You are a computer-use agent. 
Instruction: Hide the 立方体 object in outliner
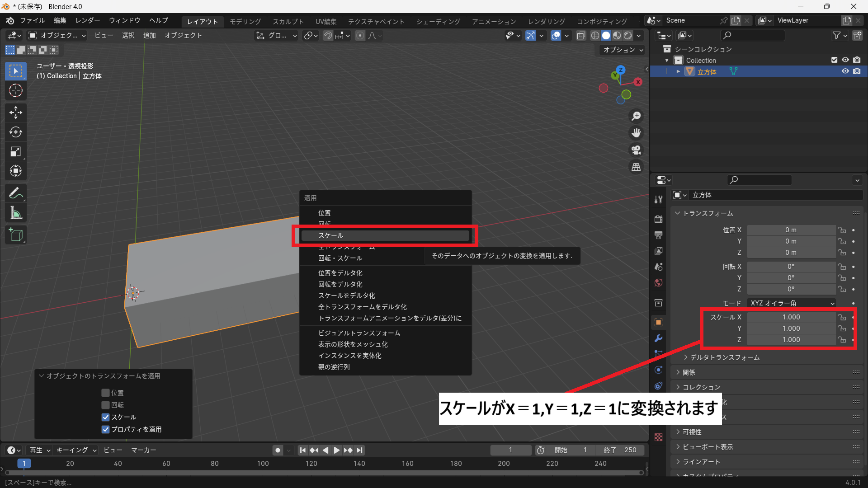click(845, 71)
